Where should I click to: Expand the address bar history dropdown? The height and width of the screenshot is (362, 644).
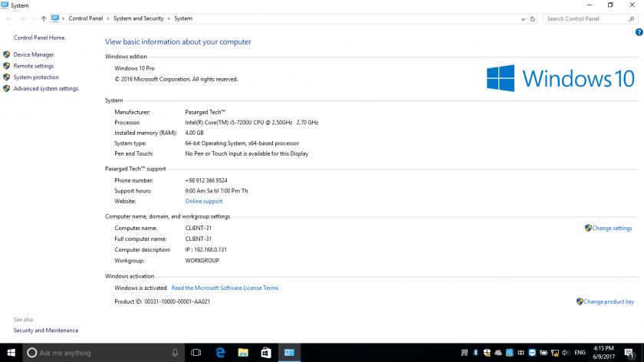click(521, 18)
